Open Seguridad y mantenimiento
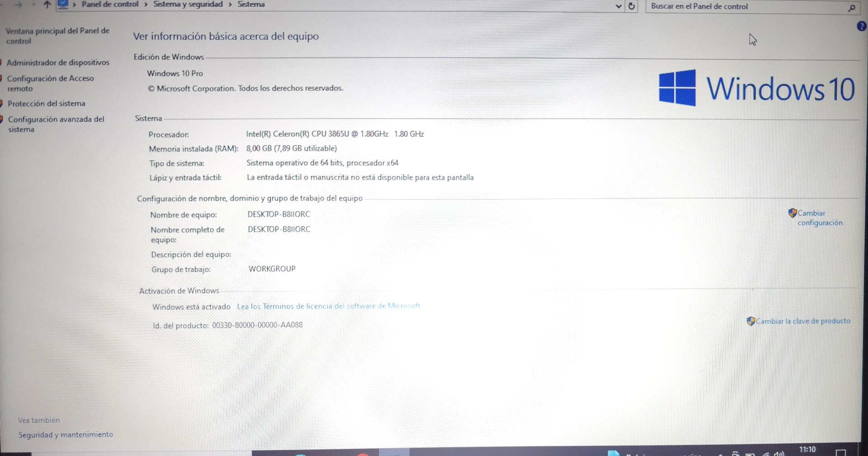The height and width of the screenshot is (456, 868). [66, 435]
